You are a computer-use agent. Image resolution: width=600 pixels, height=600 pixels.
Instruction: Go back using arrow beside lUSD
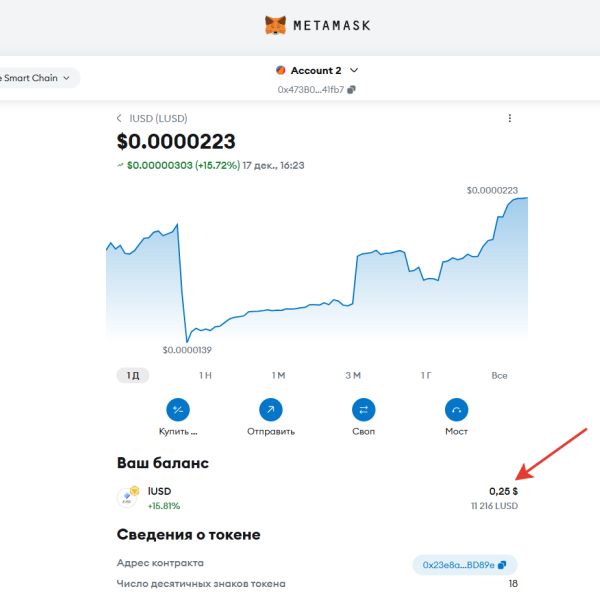120,118
